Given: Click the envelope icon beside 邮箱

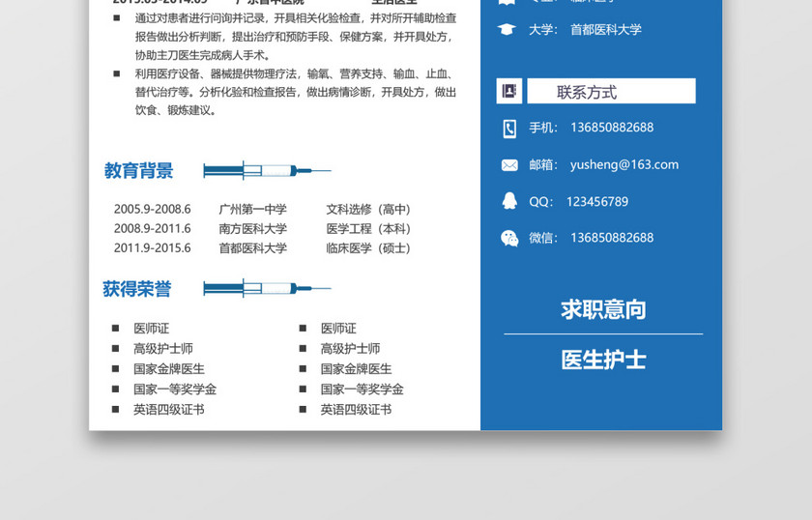Looking at the screenshot, I should tap(509, 165).
